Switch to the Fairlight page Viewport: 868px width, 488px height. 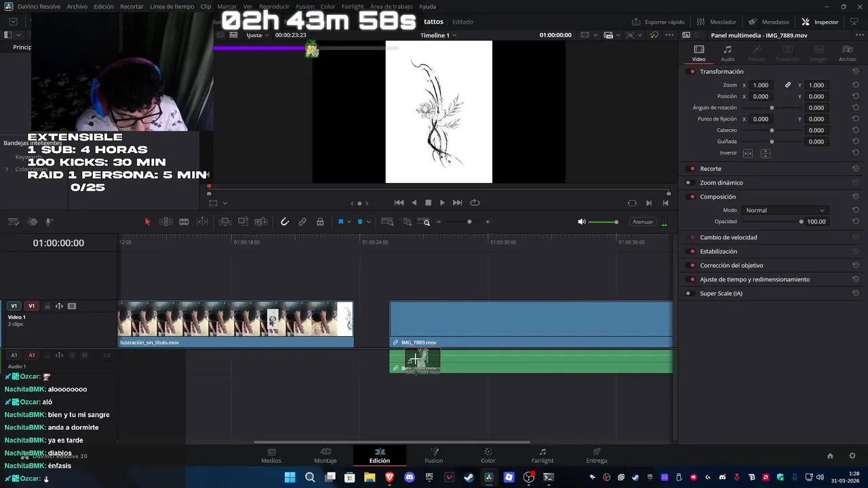[x=542, y=455]
